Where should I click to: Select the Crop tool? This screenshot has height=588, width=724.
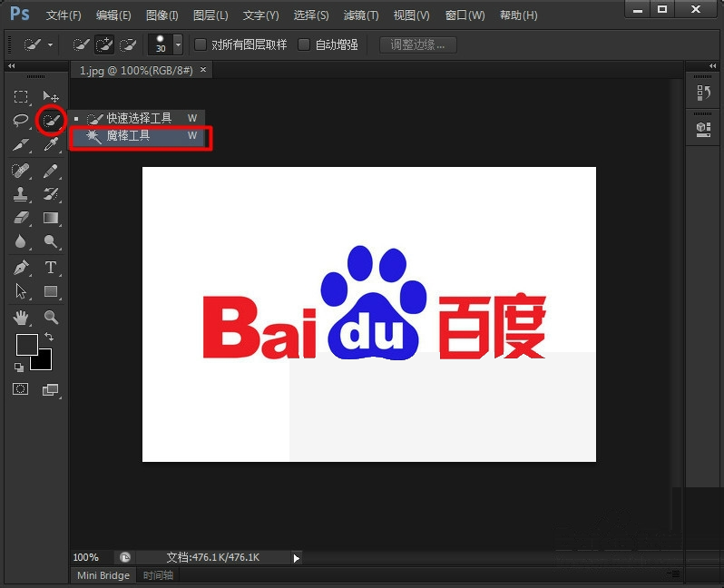coord(21,144)
